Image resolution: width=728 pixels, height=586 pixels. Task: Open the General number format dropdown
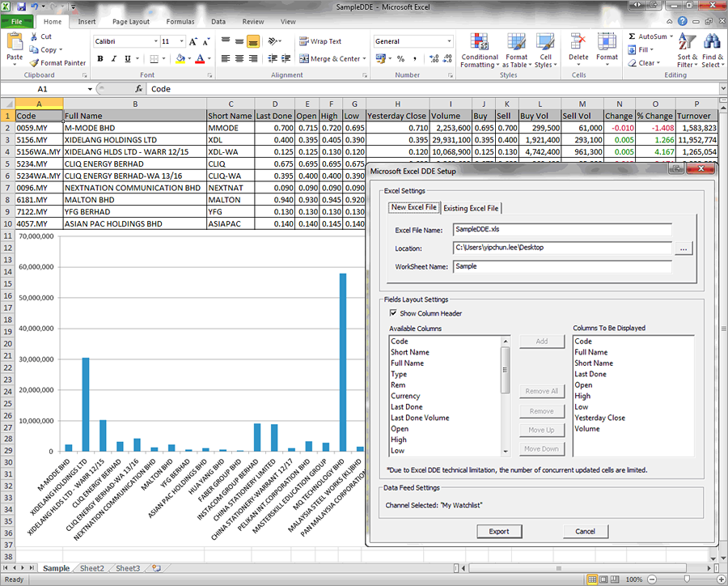449,41
